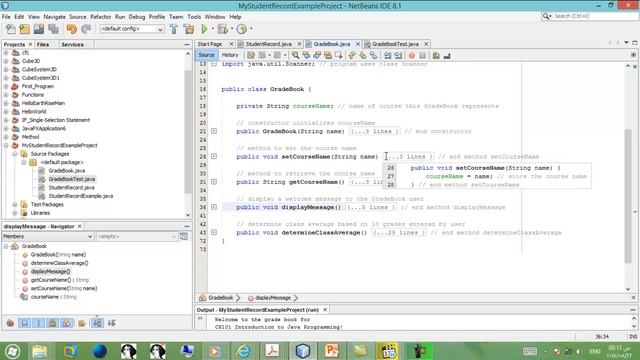640x360 pixels.
Task: Click Find Previous Occurrence icon
Action: pos(306,55)
